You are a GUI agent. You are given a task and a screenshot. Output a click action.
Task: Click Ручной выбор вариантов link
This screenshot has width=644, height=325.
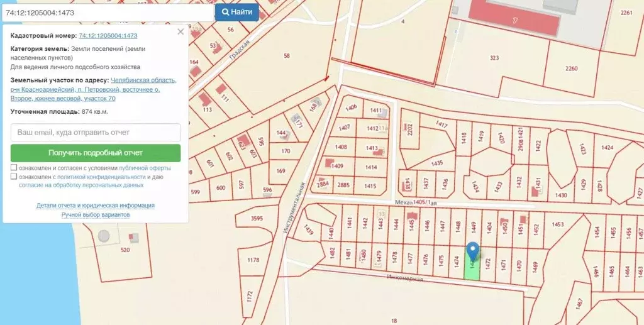[96, 214]
